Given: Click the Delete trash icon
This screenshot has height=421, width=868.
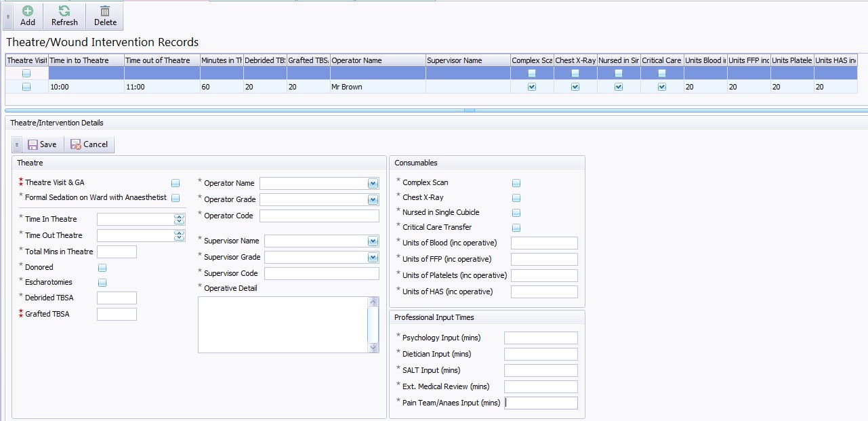Looking at the screenshot, I should click(105, 11).
